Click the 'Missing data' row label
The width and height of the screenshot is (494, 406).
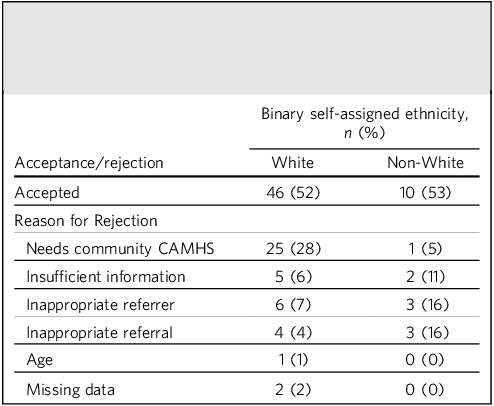pos(70,390)
